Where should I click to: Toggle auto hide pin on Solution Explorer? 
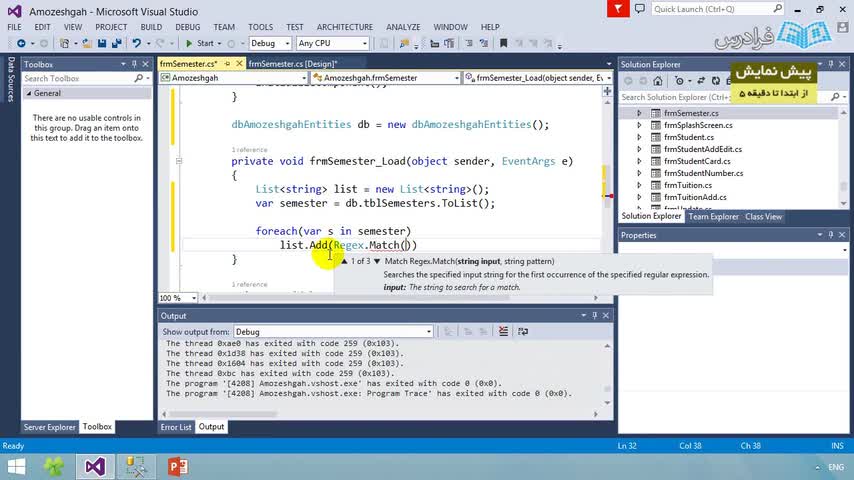click(831, 64)
